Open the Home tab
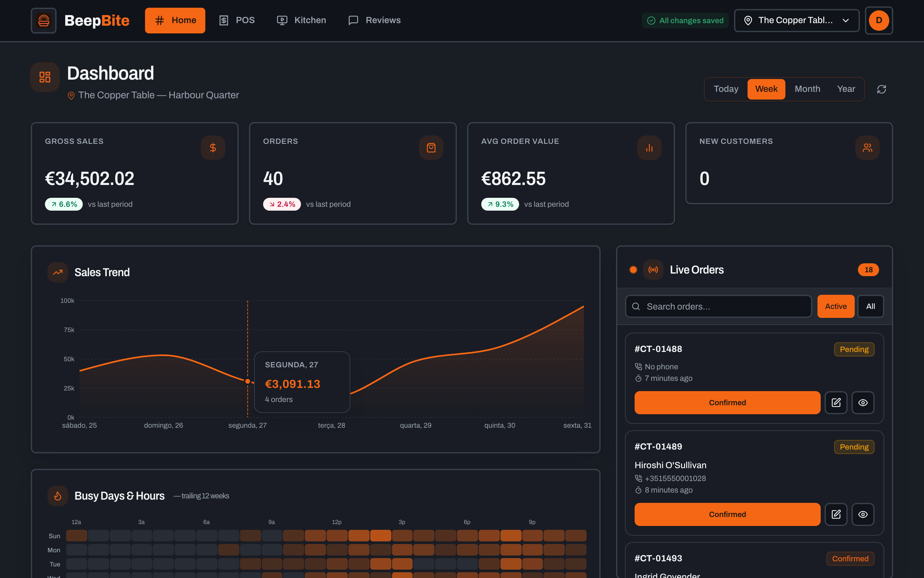Screen dimensions: 924x578 click(x=175, y=20)
